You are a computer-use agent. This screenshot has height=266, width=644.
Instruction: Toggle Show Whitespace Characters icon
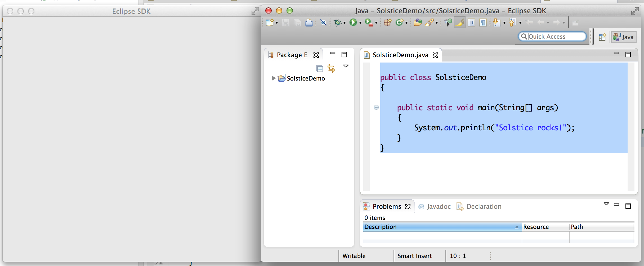[x=483, y=23]
